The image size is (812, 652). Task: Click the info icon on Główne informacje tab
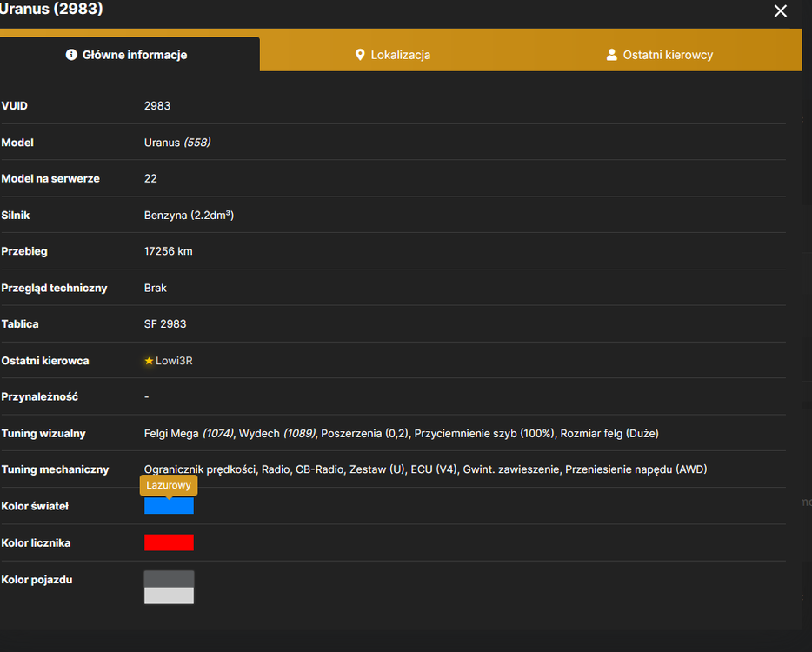click(x=71, y=55)
